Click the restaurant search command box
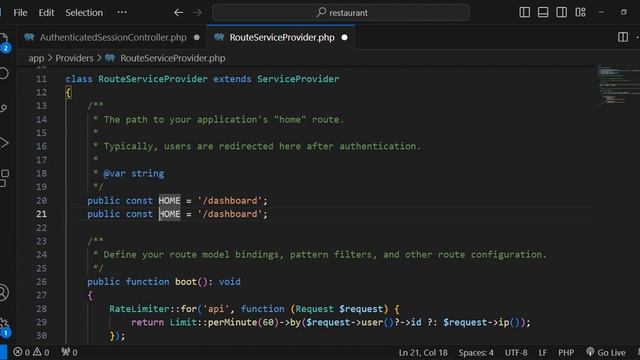This screenshot has width=640, height=360. 341,13
